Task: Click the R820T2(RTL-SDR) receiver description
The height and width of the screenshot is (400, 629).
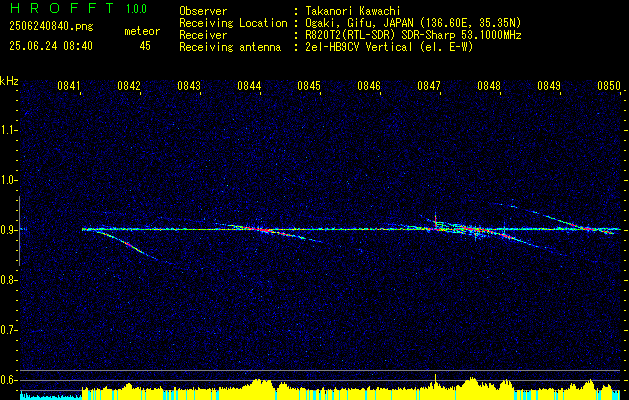Action: click(413, 35)
